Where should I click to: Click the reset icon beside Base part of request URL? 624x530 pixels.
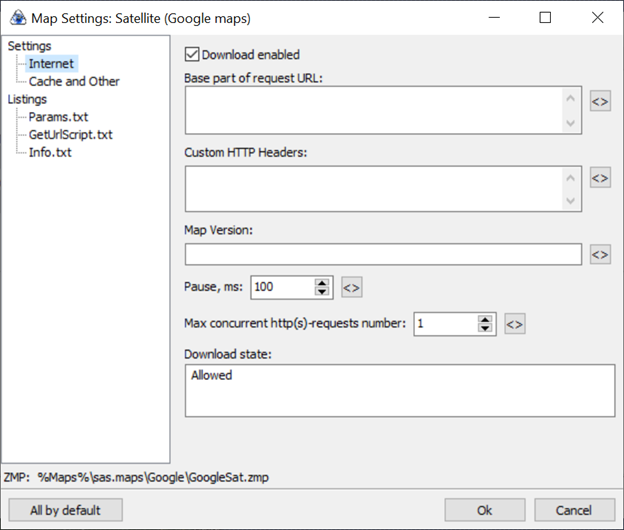[x=599, y=101]
